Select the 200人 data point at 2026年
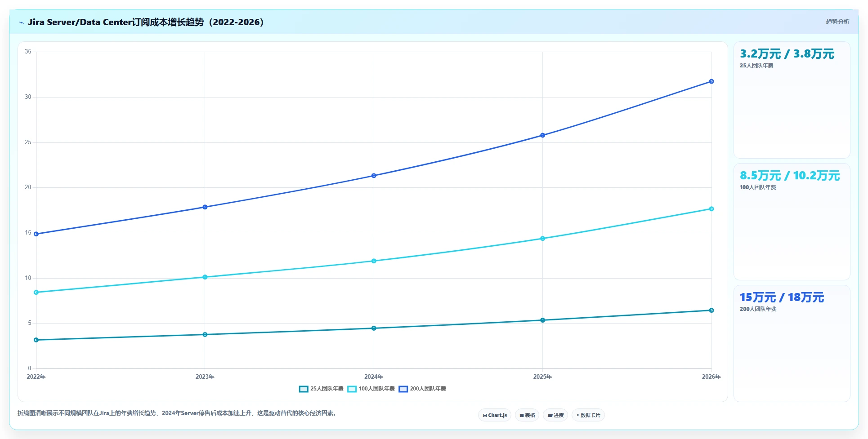This screenshot has width=868, height=439. pos(711,81)
